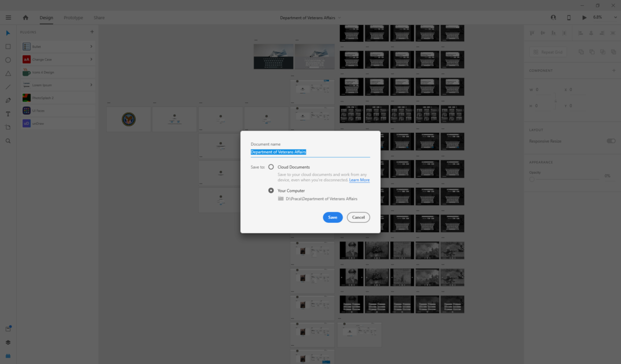The image size is (621, 364).
Task: Select the Zoom tool
Action: click(8, 141)
